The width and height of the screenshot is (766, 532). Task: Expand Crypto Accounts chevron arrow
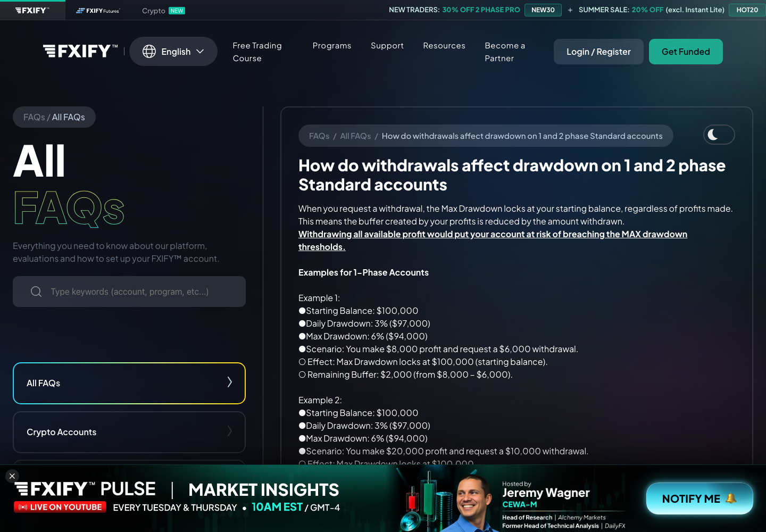pos(229,431)
